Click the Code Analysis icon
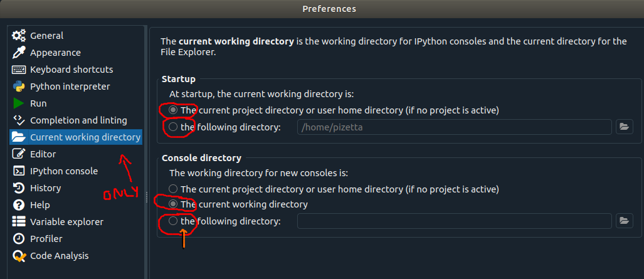The image size is (644, 279). pyautogui.click(x=19, y=256)
